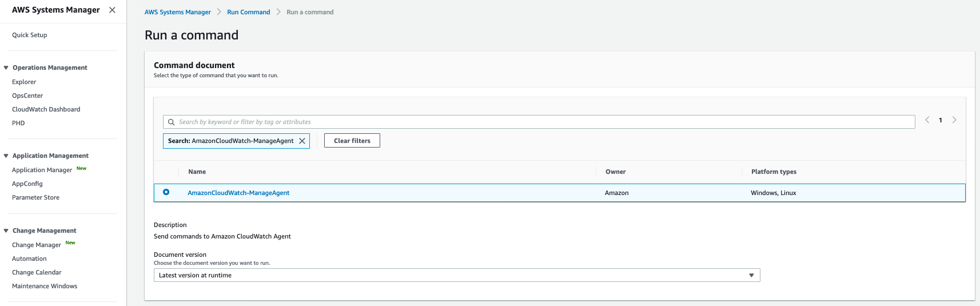
Task: Remove the AmazonCloudWatch-ManageAgent search filter
Action: [302, 141]
